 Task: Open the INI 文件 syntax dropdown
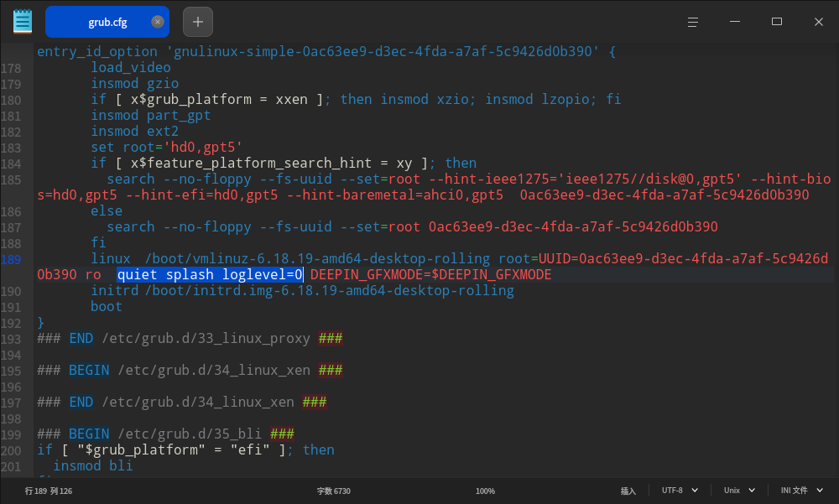pos(801,491)
